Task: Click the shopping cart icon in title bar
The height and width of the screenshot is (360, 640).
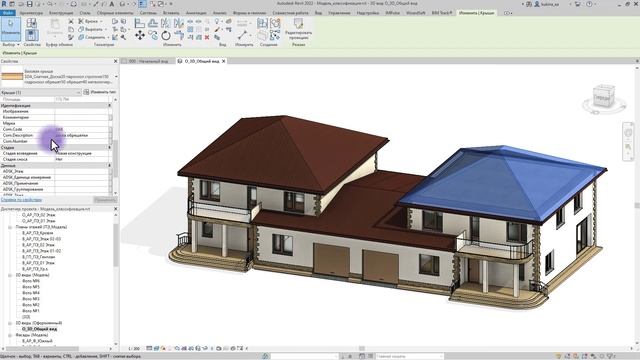Action: tap(578, 4)
